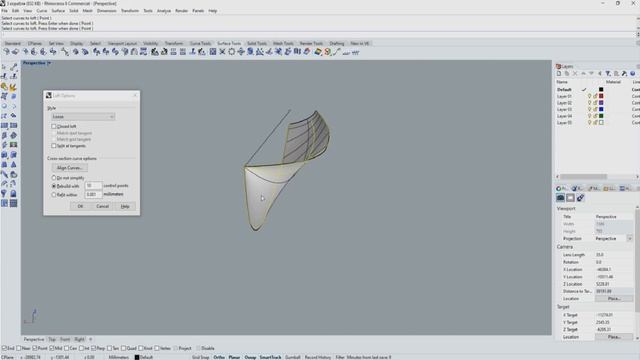Lock Layer 03 with padlock icon

(x=595, y=109)
